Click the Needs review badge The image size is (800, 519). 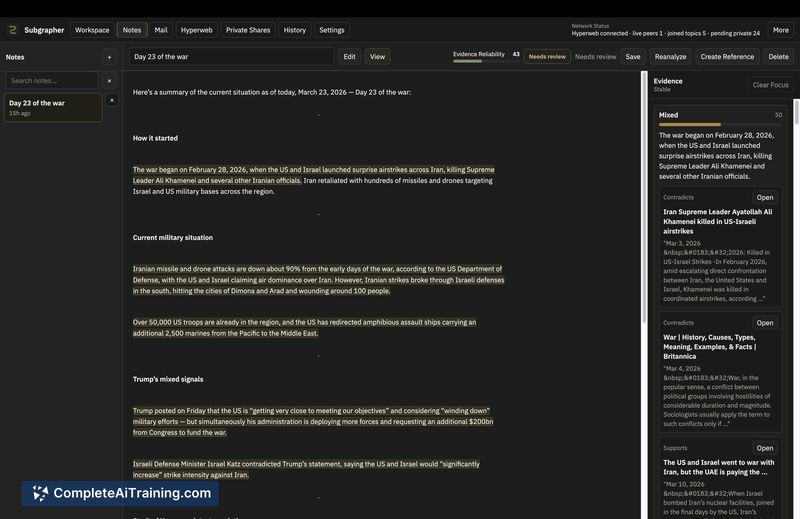tap(547, 57)
